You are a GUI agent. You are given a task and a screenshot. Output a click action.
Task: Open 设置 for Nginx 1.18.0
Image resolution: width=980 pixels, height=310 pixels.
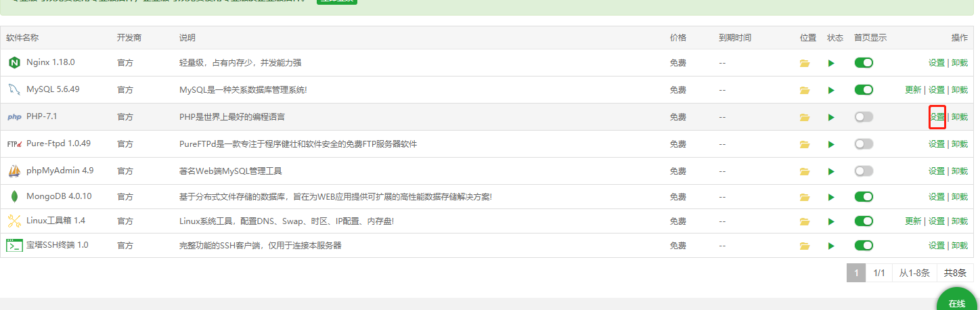[937, 62]
